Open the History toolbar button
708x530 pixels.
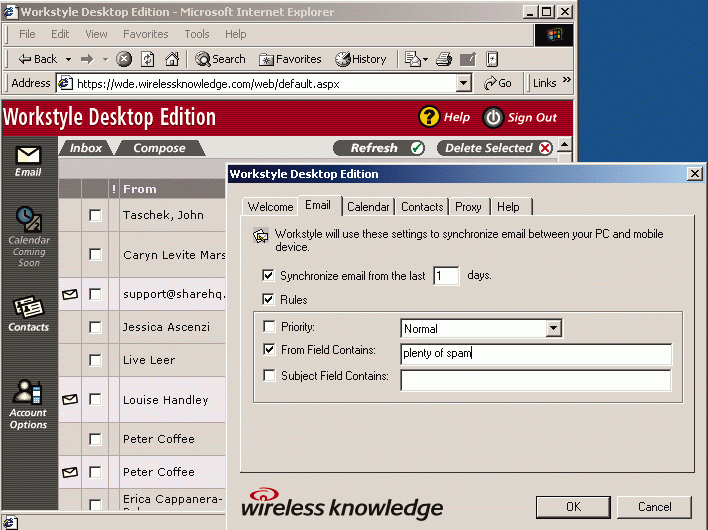[x=361, y=59]
